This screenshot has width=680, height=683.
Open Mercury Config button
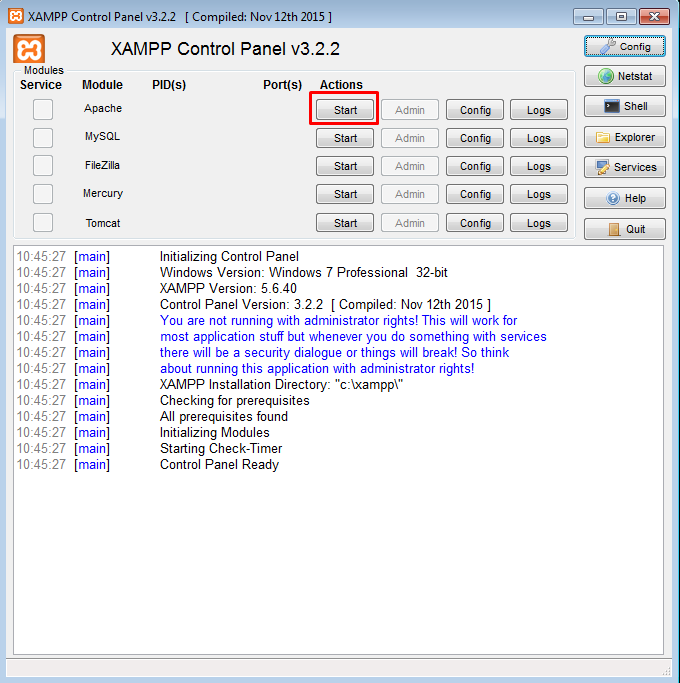[475, 194]
